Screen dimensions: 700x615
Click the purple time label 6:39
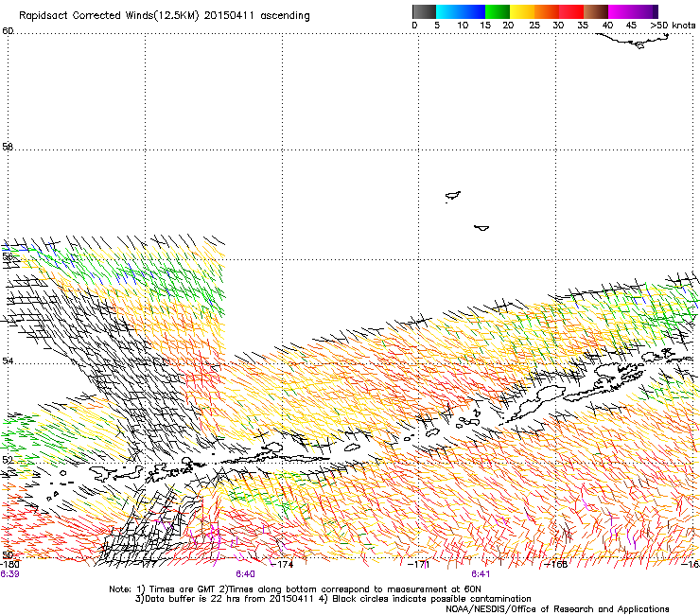(9, 574)
